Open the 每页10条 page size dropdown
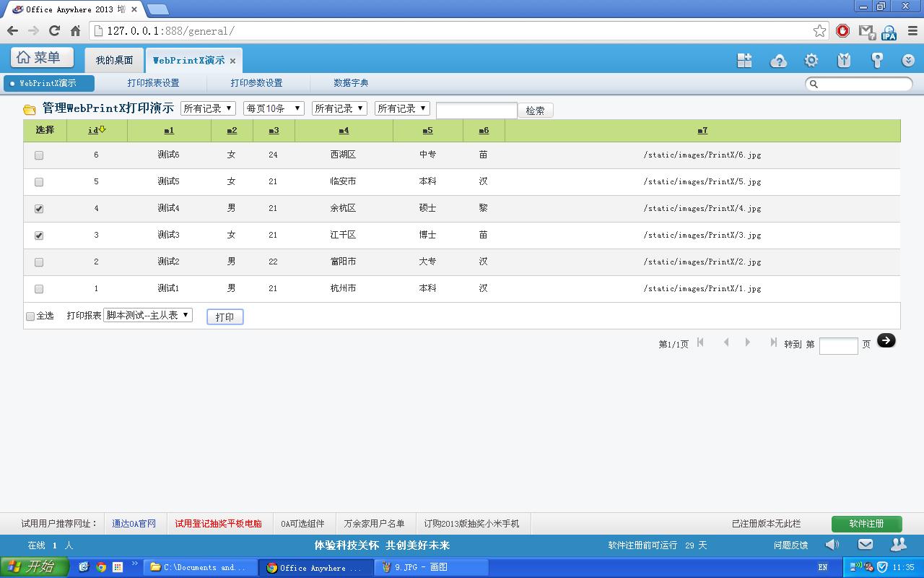The width and height of the screenshot is (924, 578). [274, 108]
